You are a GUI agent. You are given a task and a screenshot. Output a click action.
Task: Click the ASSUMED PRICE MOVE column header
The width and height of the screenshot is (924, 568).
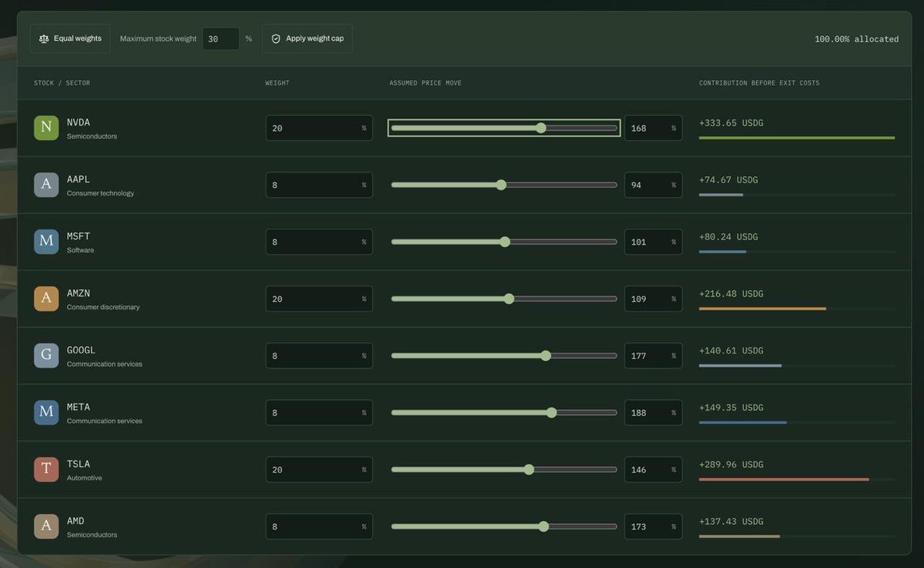425,83
